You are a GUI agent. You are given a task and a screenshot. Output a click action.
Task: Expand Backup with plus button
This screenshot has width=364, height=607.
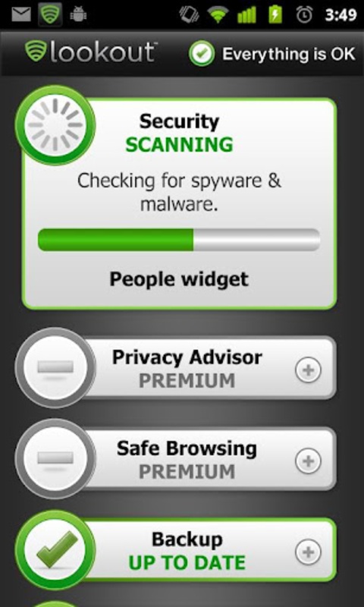(308, 552)
